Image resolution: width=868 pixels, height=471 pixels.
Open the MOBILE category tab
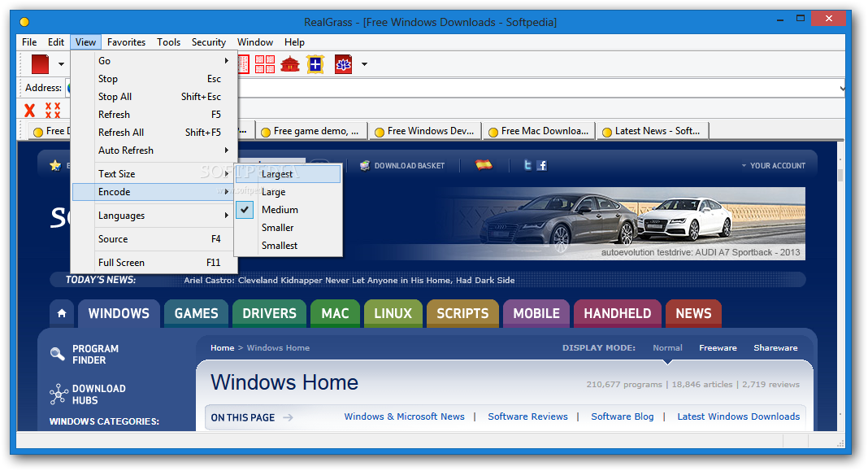tap(536, 314)
